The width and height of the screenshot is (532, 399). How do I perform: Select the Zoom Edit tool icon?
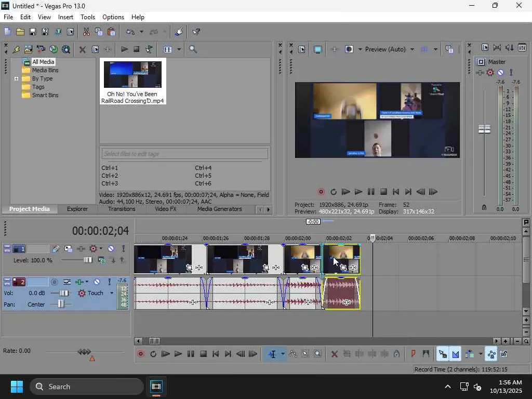coord(317,354)
